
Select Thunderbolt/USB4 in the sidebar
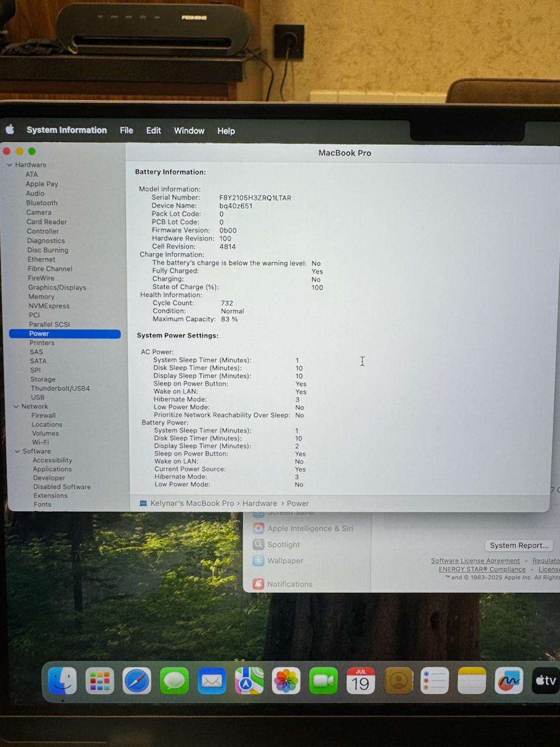pos(60,388)
